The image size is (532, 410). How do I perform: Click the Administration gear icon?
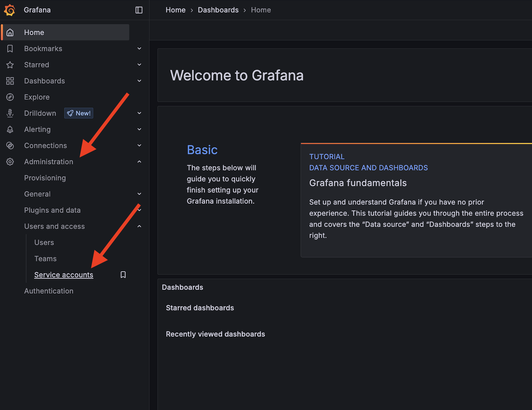click(10, 162)
